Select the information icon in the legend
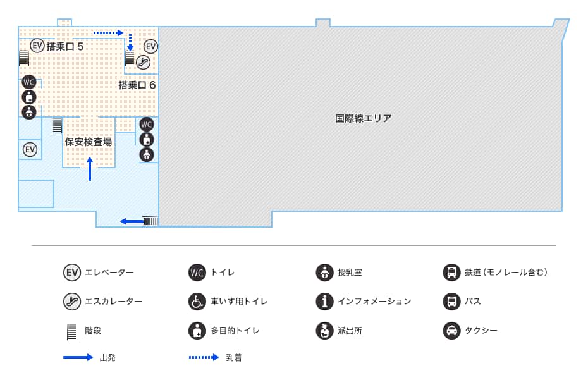588x380 pixels. coord(324,302)
